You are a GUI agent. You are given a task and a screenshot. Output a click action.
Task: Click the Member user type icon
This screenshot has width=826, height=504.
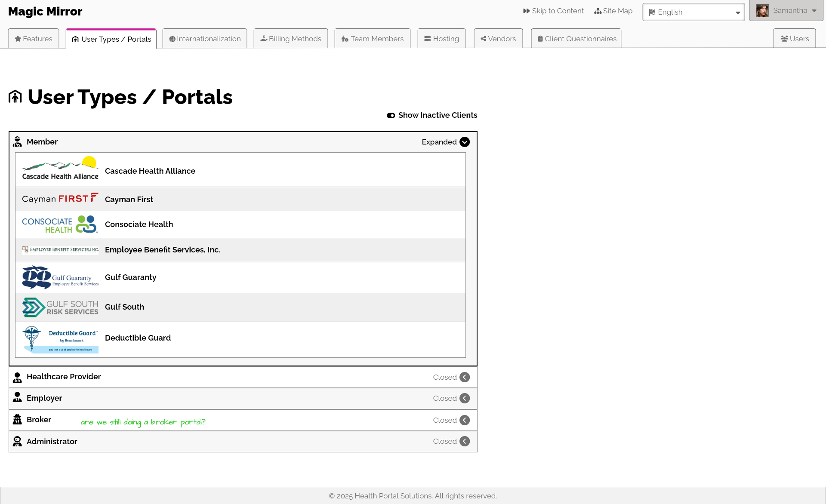17,142
